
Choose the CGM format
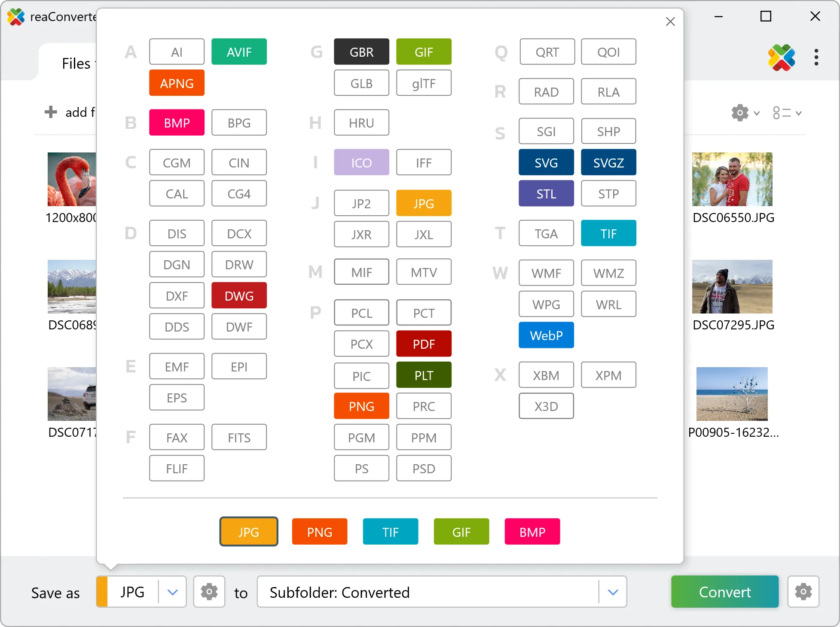[x=177, y=162]
